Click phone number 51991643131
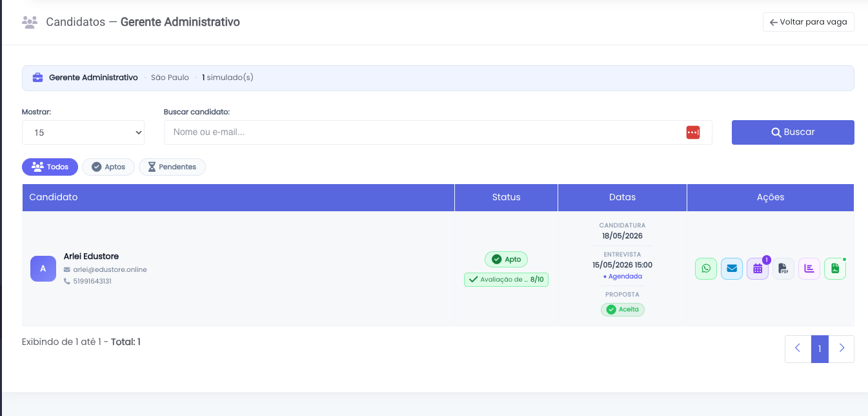 point(92,282)
